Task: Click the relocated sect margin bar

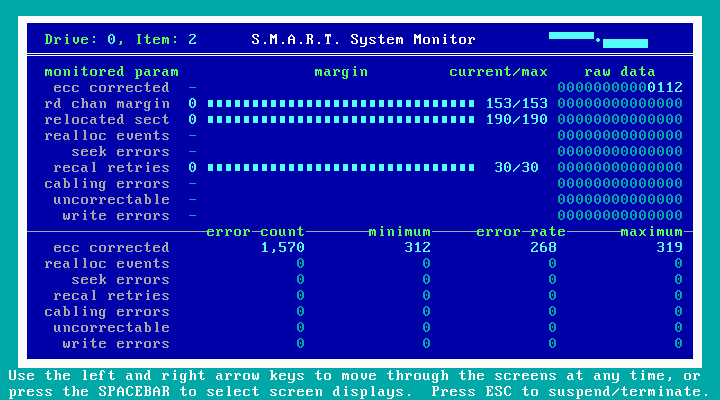Action: [x=340, y=120]
